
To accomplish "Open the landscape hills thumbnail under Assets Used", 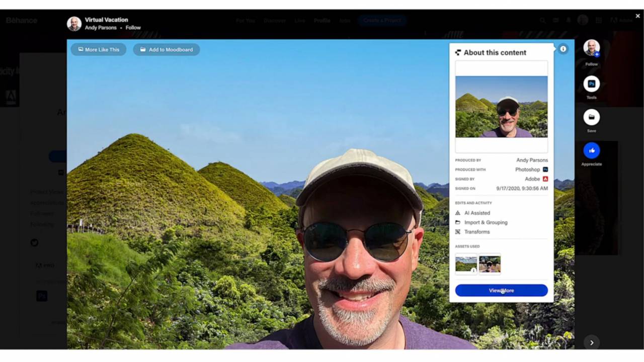I will 466,263.
